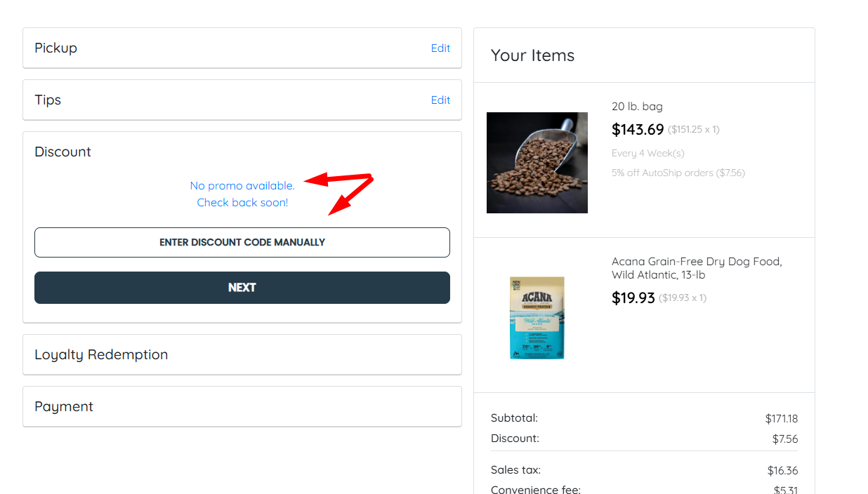The height and width of the screenshot is (494, 868).
Task: Expand the Loyalty Redemption section
Action: tap(242, 354)
